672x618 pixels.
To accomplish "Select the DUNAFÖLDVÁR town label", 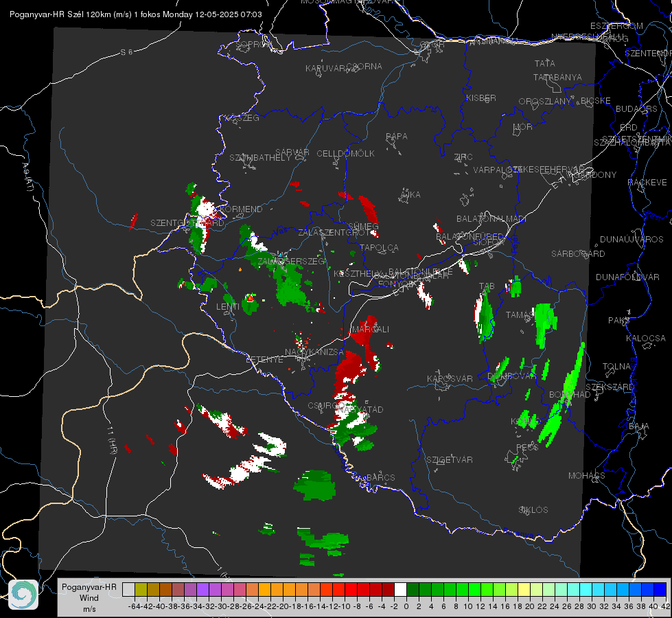I will (x=627, y=277).
